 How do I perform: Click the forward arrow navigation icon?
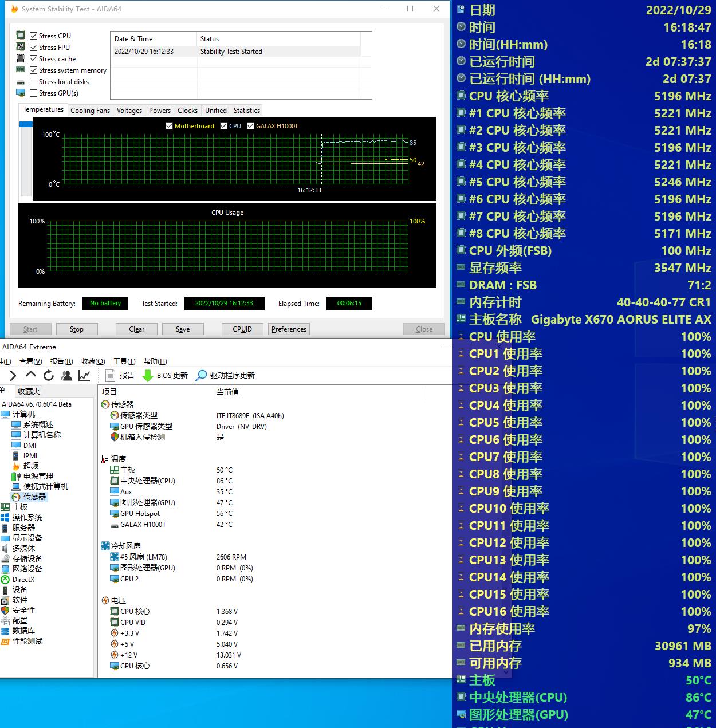(13, 375)
